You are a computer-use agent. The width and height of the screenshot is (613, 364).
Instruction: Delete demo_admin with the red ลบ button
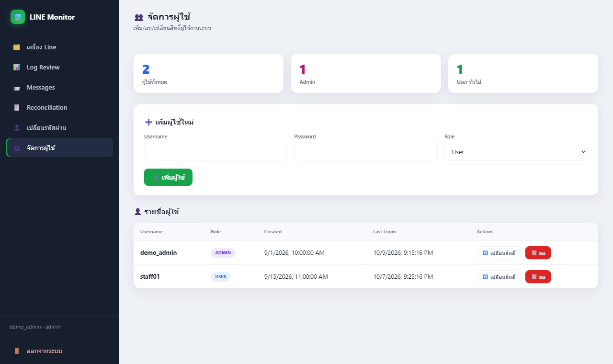tap(538, 253)
